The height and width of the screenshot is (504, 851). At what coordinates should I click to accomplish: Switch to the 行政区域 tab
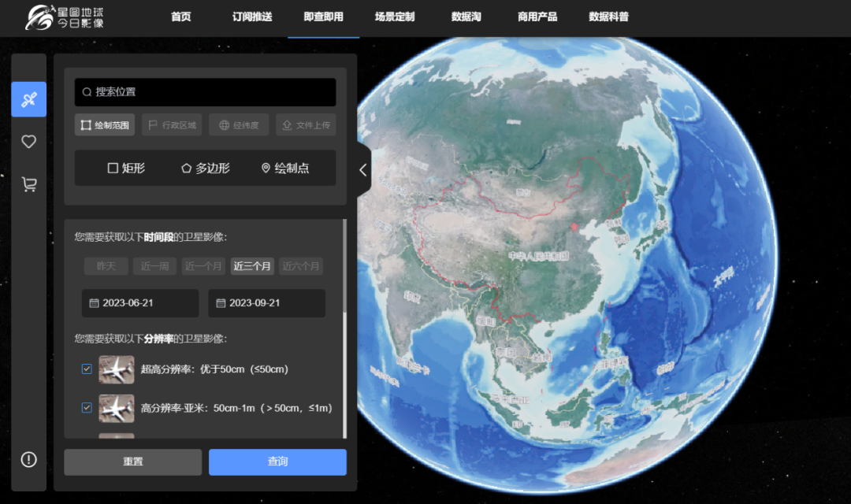point(172,124)
